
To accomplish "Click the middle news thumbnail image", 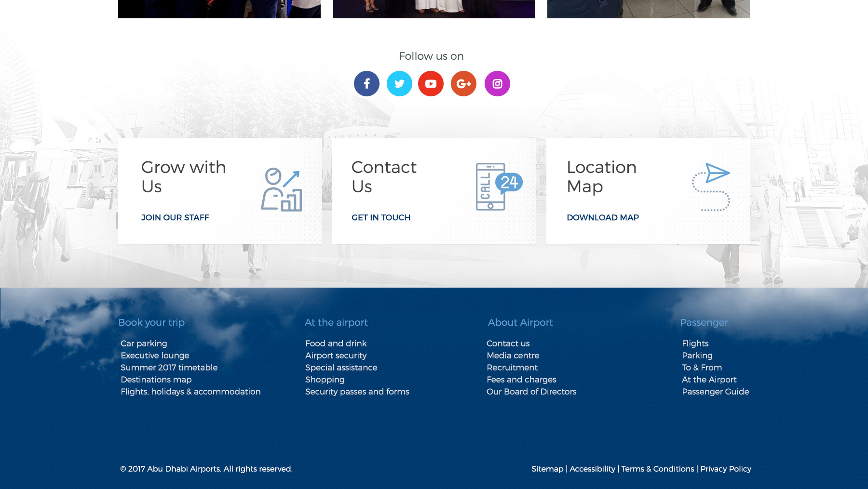I will coord(434,9).
